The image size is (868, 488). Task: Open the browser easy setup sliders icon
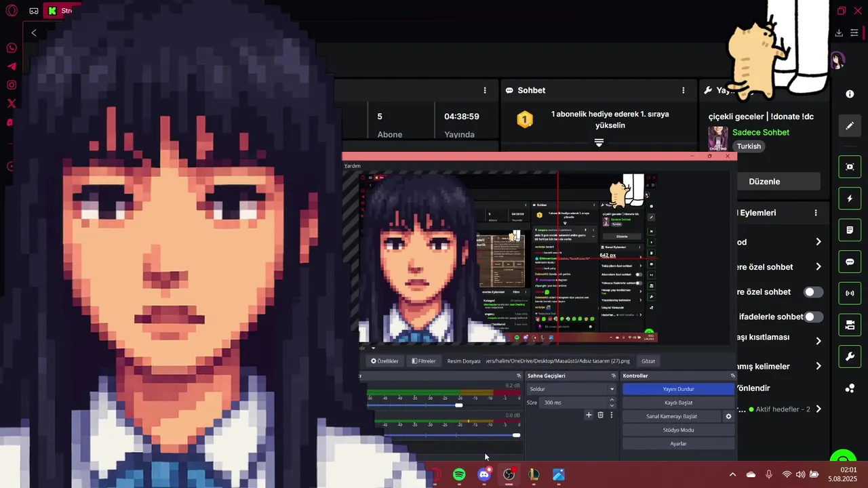(x=854, y=33)
